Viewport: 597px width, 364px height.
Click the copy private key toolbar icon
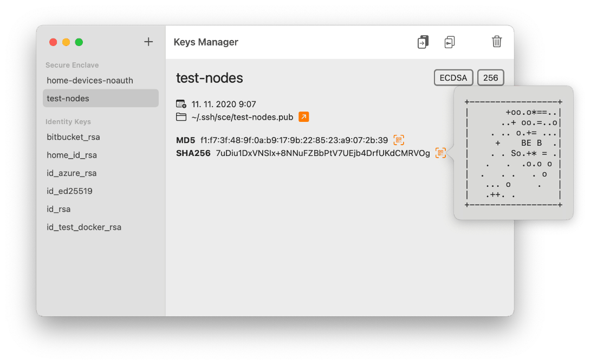[449, 41]
